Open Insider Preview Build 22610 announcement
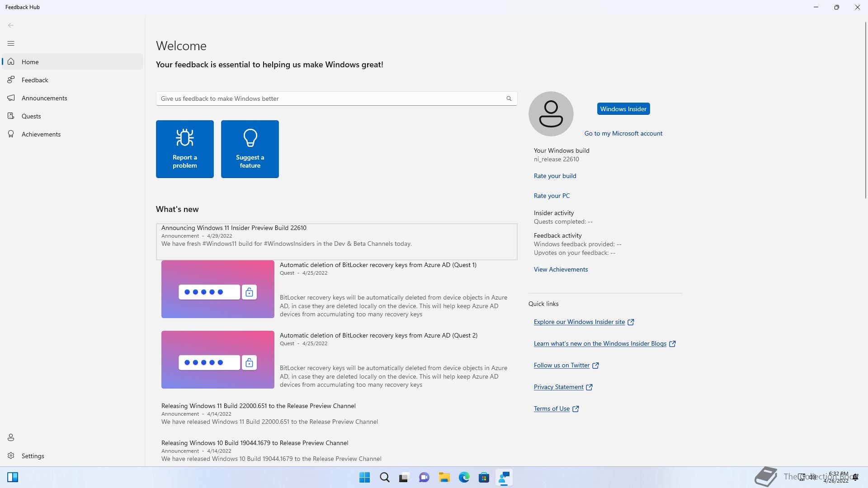 (336, 241)
